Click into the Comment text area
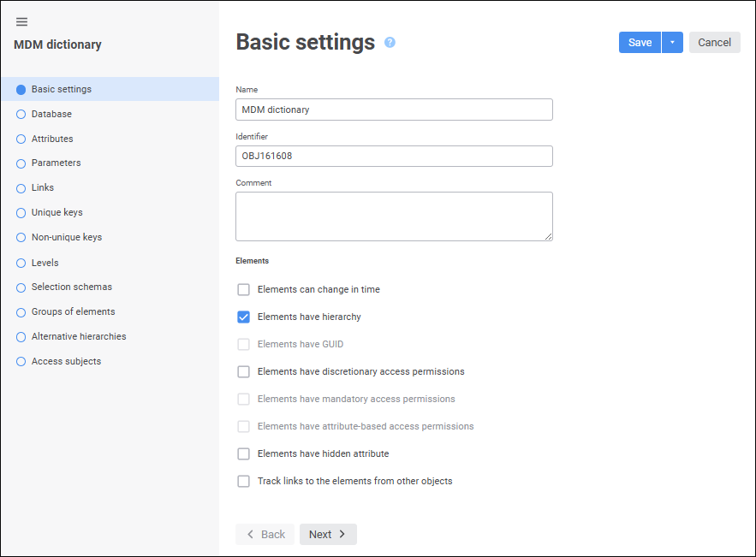This screenshot has height=557, width=756. coord(394,216)
